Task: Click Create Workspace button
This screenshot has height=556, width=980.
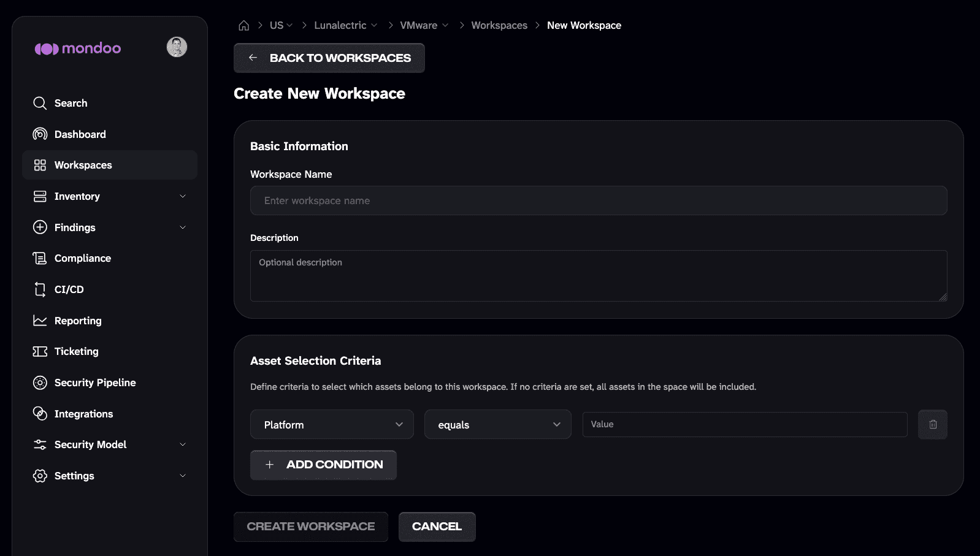Action: [x=311, y=527]
